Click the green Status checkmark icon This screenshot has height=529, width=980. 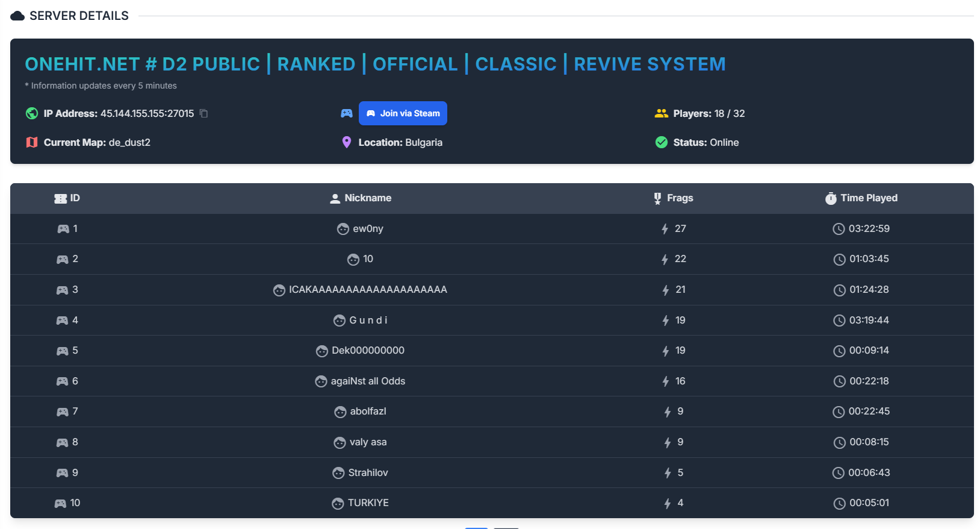(661, 142)
